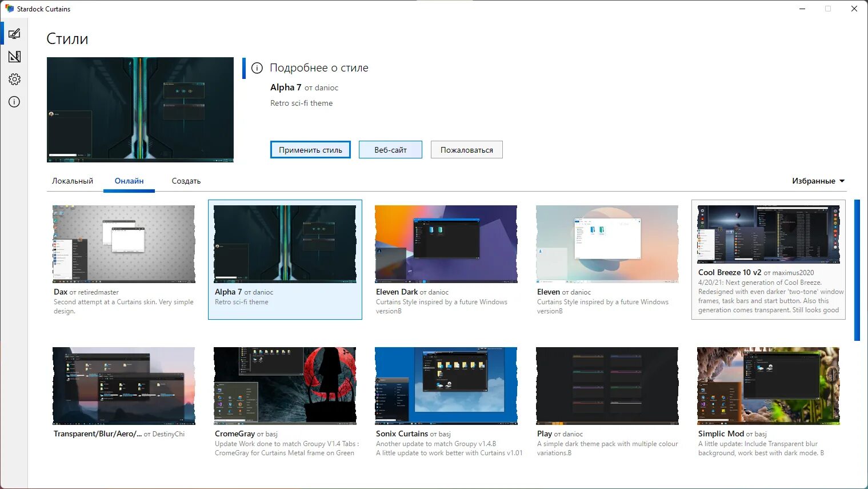This screenshot has height=489, width=868.
Task: Click the 'Cool Breeze 10 v2' title
Action: [730, 272]
